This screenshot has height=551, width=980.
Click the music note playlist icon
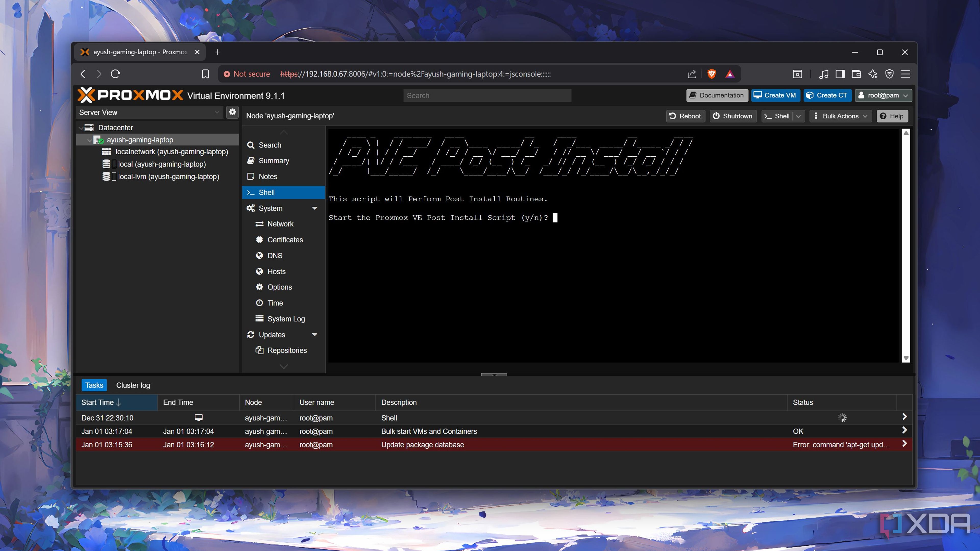pyautogui.click(x=824, y=74)
